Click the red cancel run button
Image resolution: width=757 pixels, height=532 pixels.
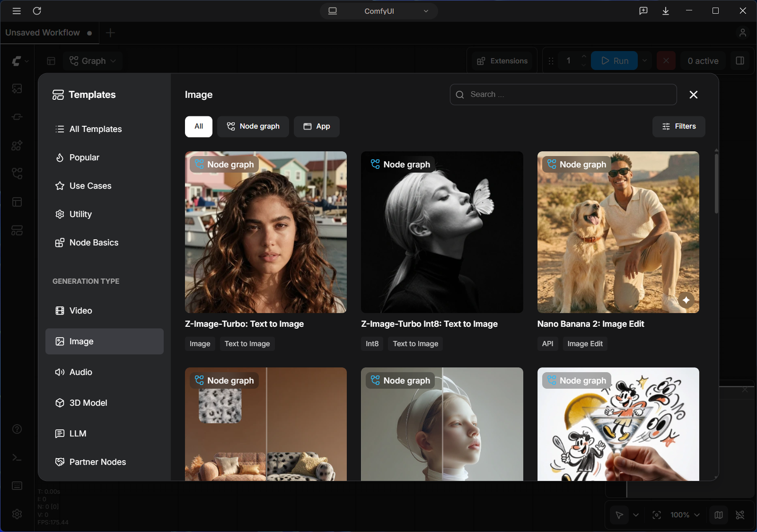pos(666,61)
